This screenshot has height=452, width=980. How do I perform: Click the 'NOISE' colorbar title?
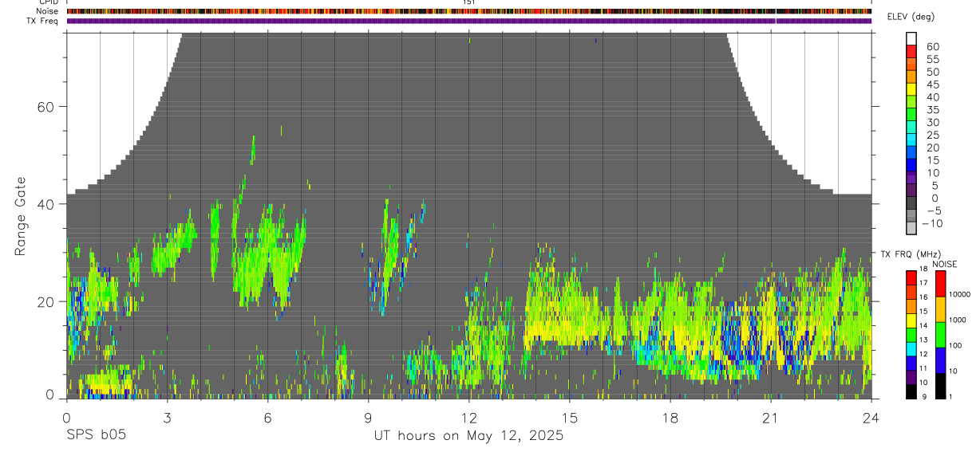tap(943, 264)
